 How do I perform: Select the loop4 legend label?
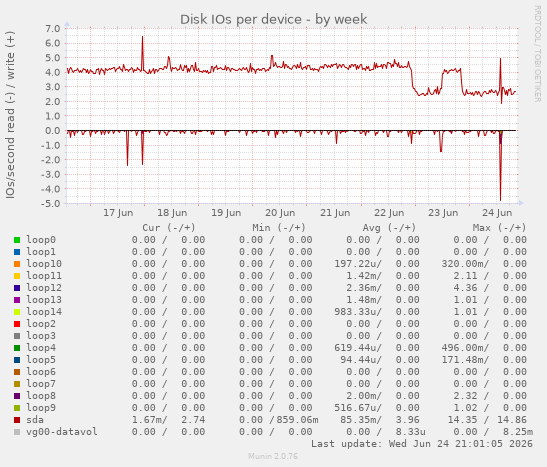pyautogui.click(x=41, y=348)
